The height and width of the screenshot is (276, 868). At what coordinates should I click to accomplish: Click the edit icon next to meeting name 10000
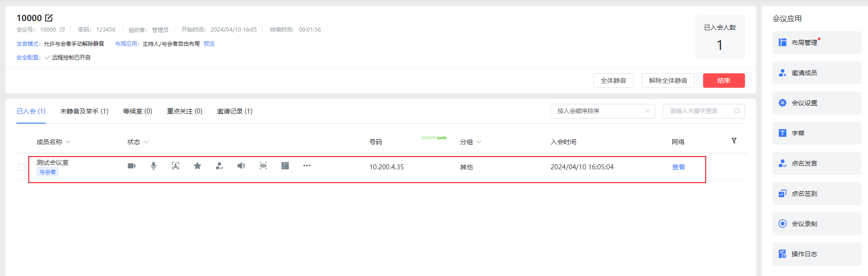[49, 18]
